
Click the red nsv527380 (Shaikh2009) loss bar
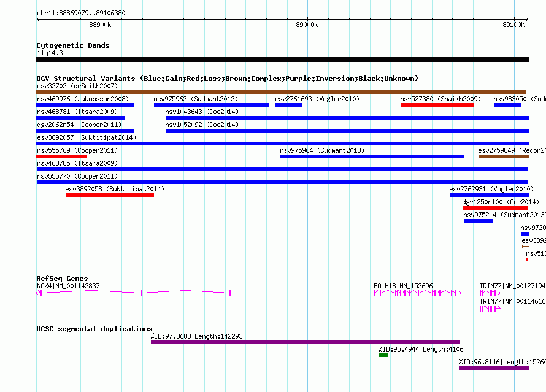coord(437,105)
